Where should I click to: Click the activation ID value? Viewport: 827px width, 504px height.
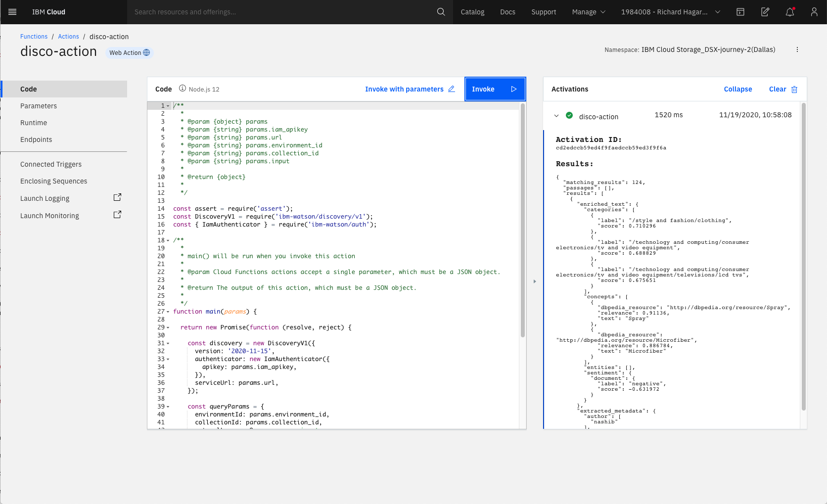(611, 148)
